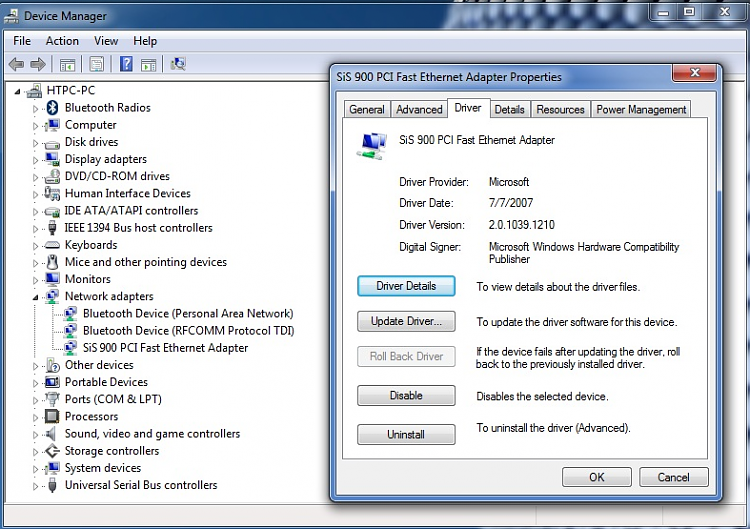The image size is (750, 529).
Task: Switch to the General tab
Action: 367,110
